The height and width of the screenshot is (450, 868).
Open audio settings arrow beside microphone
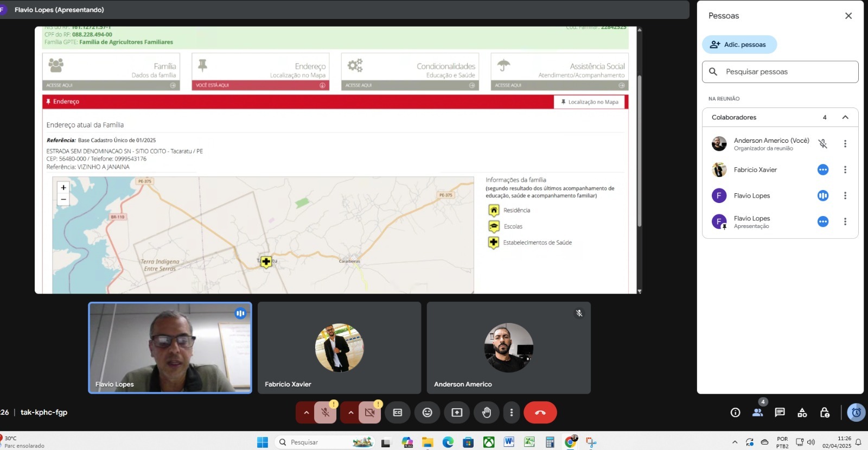point(306,413)
